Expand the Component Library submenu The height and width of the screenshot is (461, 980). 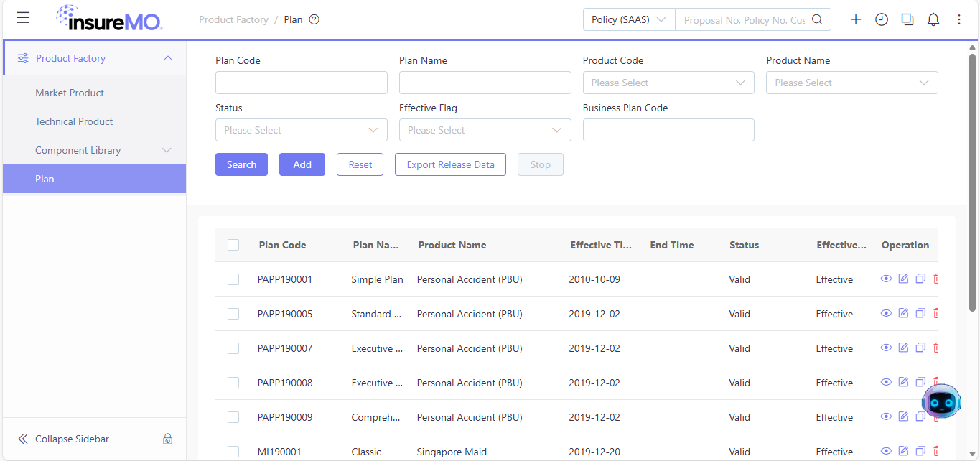point(167,150)
